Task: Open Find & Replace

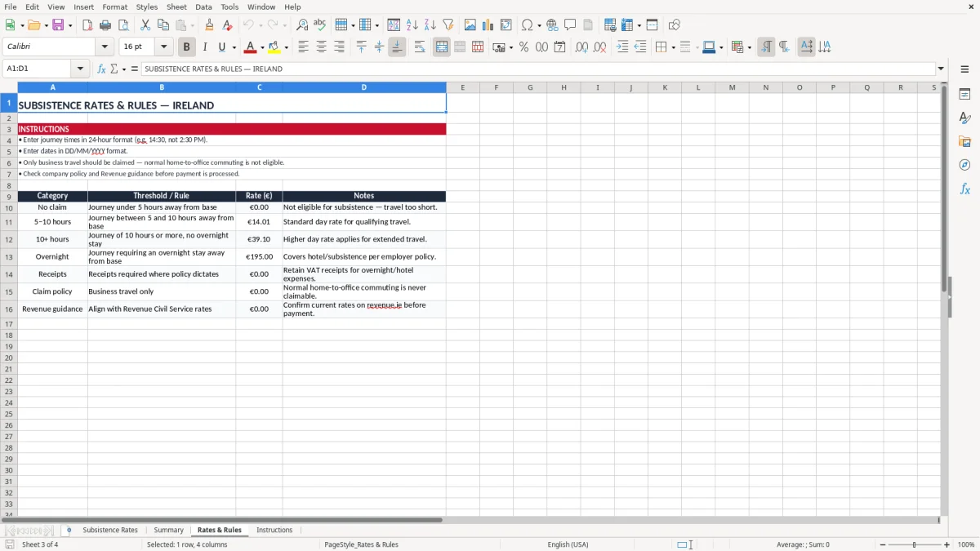Action: tap(302, 25)
